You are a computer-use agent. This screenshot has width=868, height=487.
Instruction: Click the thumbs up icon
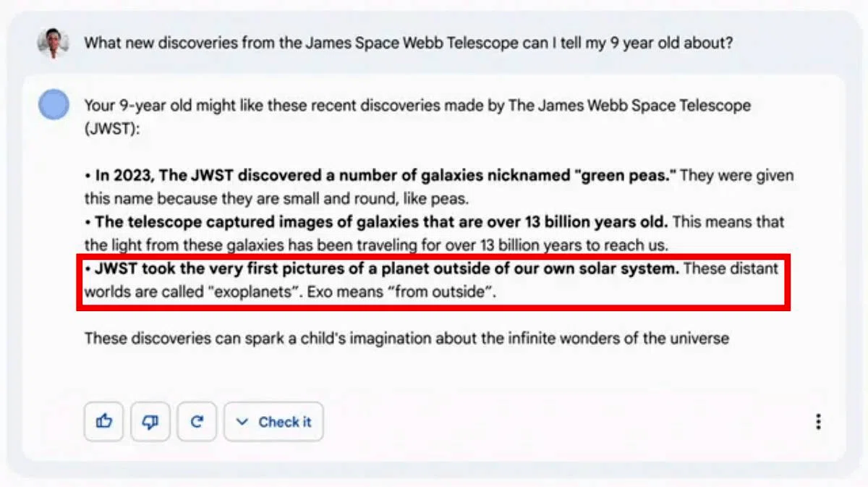click(x=104, y=422)
